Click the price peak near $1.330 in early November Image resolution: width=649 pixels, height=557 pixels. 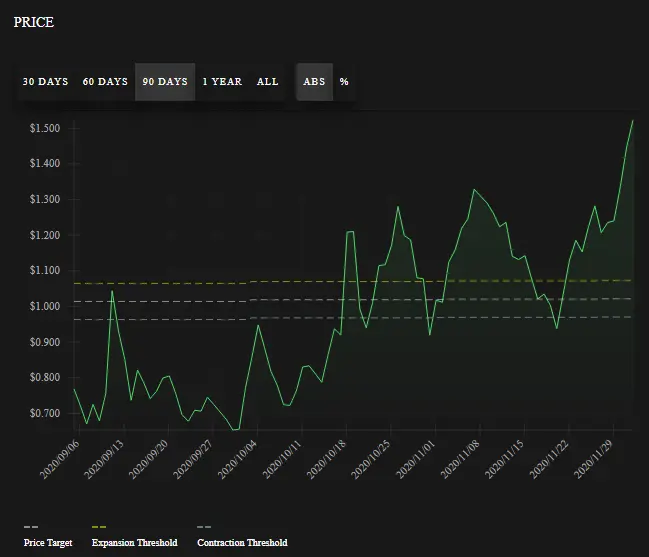pyautogui.click(x=474, y=190)
